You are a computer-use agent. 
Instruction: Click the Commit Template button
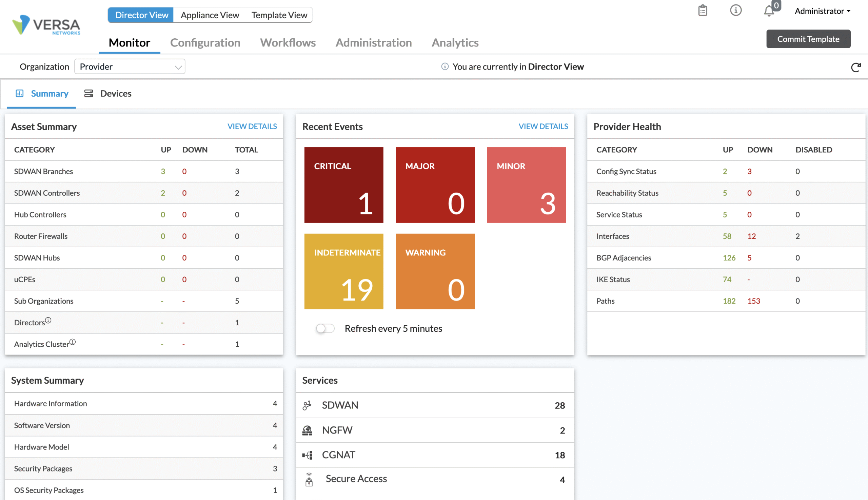point(808,39)
